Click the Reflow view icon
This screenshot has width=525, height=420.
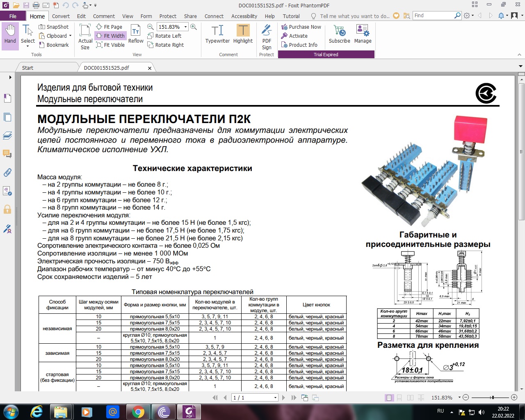tap(136, 34)
